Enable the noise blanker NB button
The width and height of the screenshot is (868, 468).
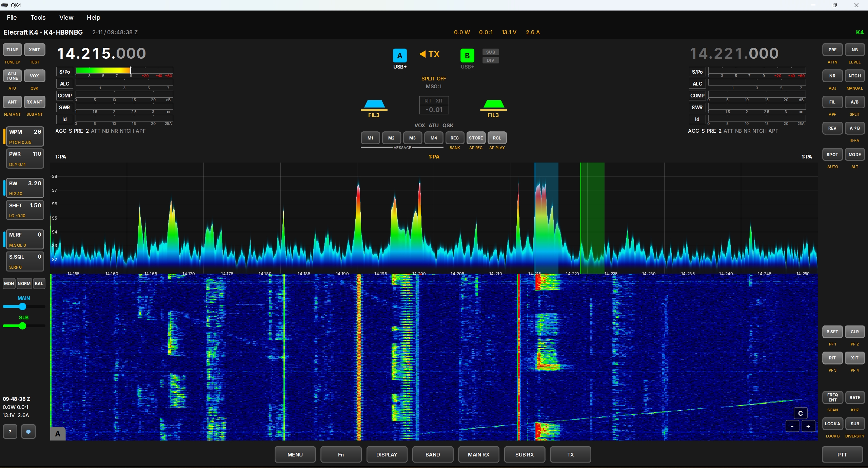tap(854, 50)
